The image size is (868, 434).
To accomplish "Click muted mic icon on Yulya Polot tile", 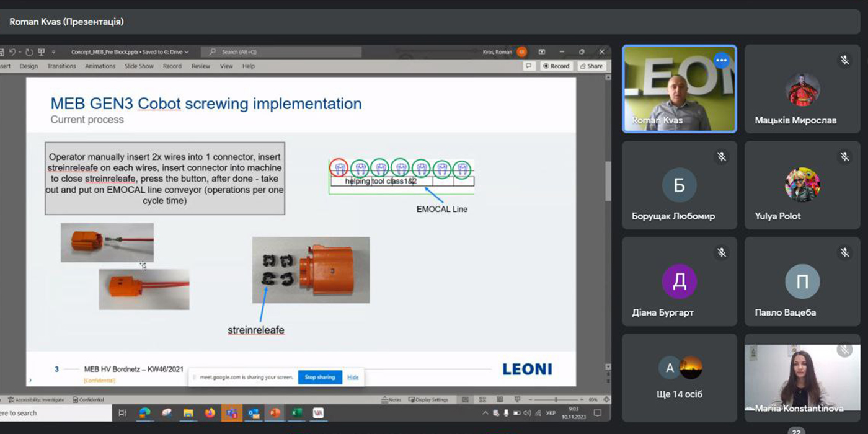I will [x=844, y=157].
